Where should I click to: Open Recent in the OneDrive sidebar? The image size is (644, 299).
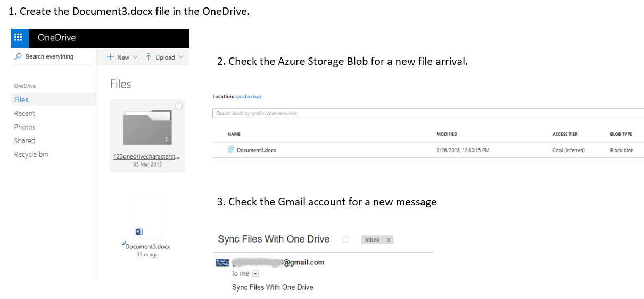pos(24,113)
